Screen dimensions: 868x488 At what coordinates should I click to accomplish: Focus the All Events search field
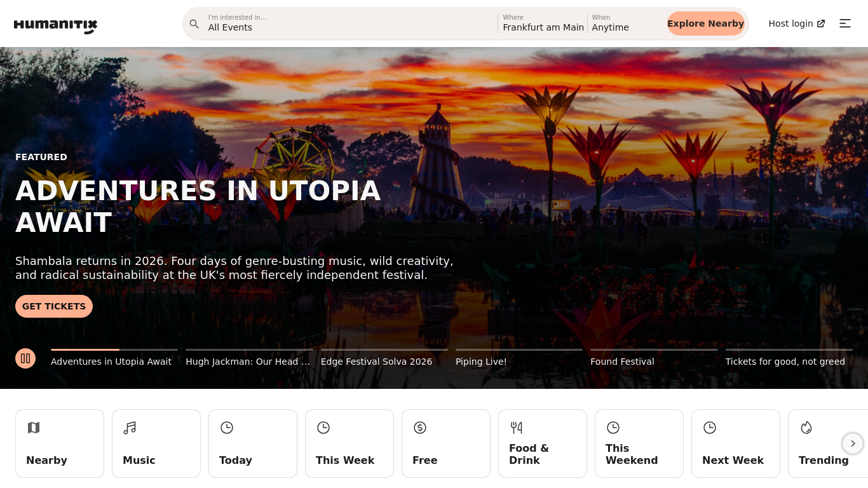click(x=349, y=24)
